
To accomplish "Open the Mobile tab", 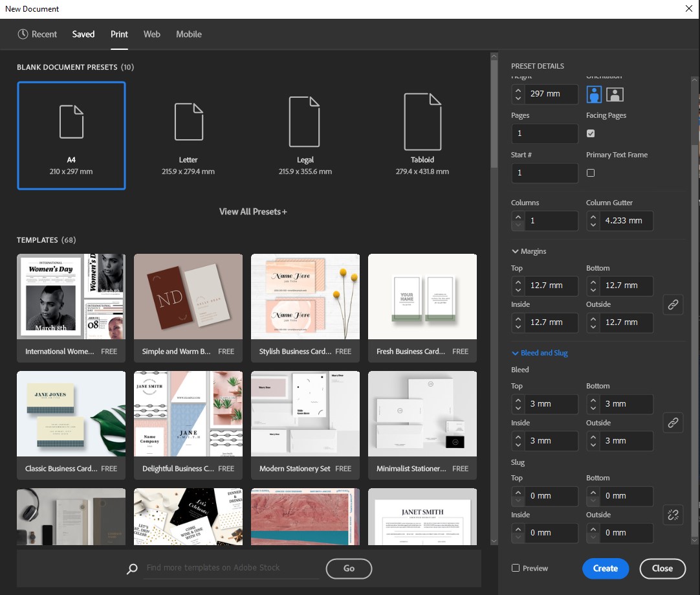I will (188, 34).
